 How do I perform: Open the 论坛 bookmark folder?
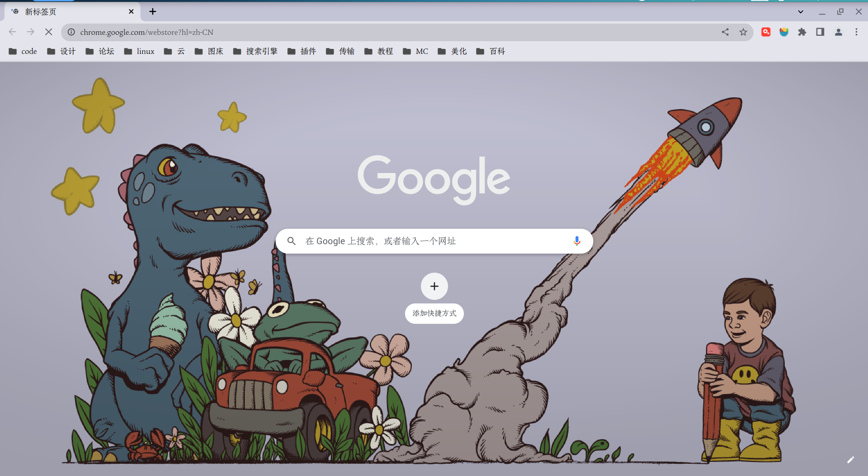100,51
